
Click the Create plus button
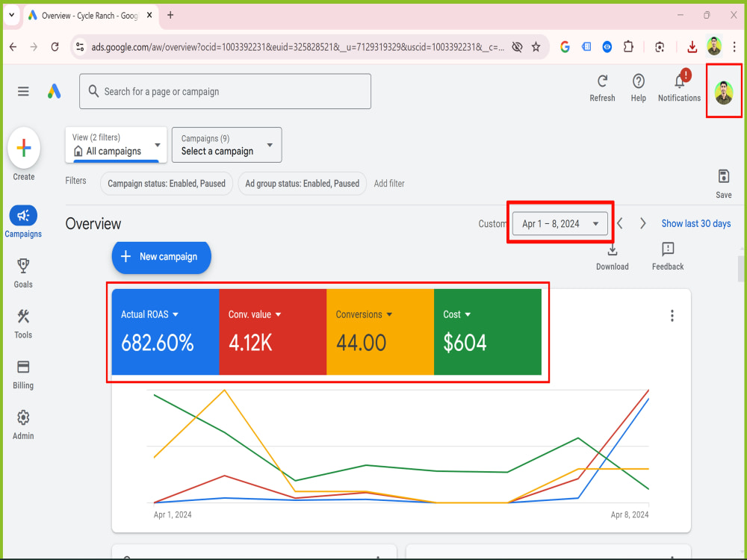point(24,148)
